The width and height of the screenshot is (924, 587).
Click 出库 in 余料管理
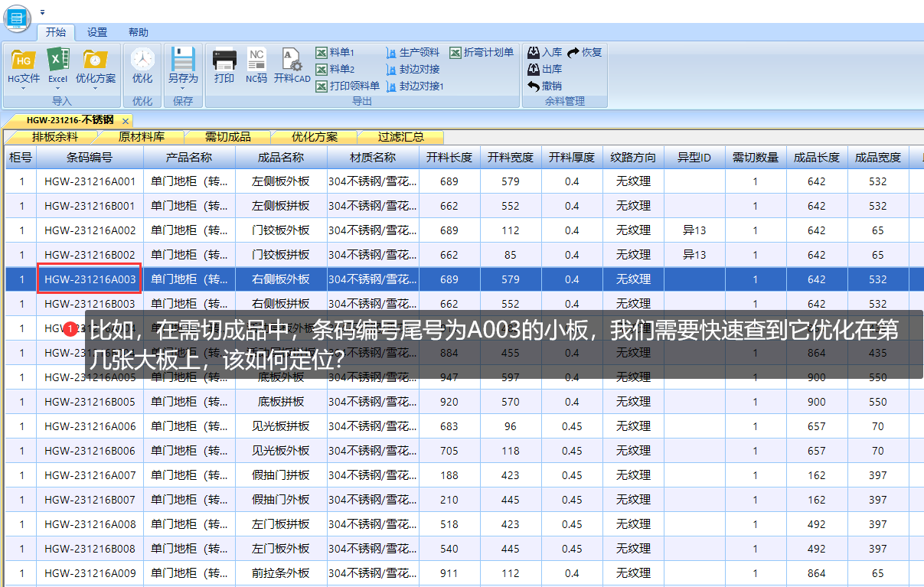click(545, 69)
